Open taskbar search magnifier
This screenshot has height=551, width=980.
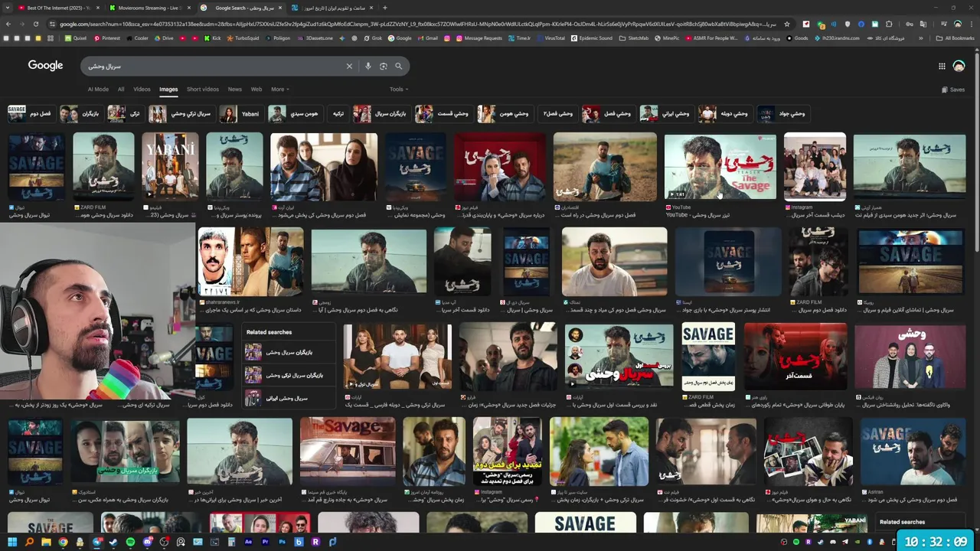coord(29,542)
